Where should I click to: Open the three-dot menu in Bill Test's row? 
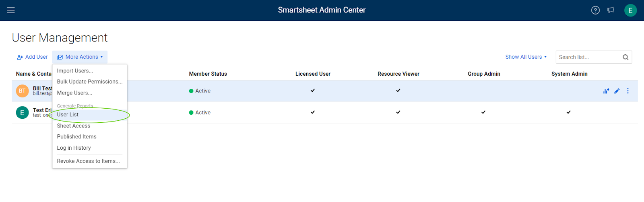click(627, 91)
